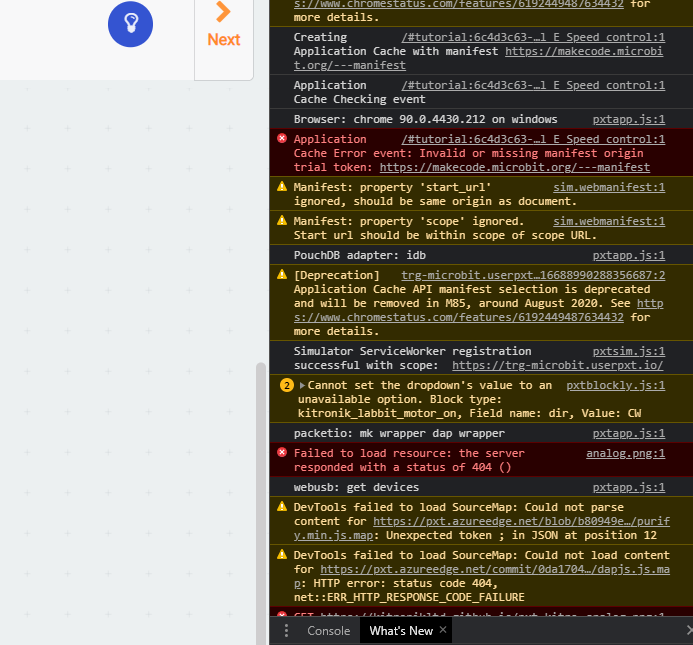
Task: Open pxtapp.js:1 link beside Browser chrome message
Action: coord(628,119)
